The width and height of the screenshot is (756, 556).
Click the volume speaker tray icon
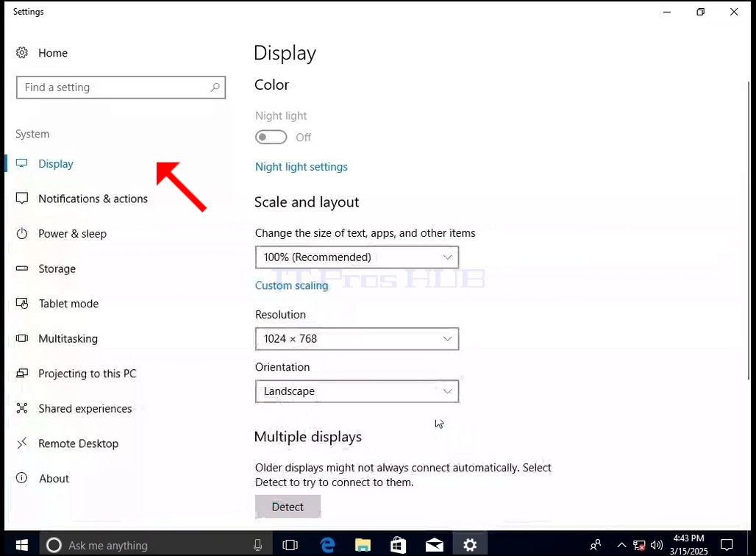pos(657,546)
